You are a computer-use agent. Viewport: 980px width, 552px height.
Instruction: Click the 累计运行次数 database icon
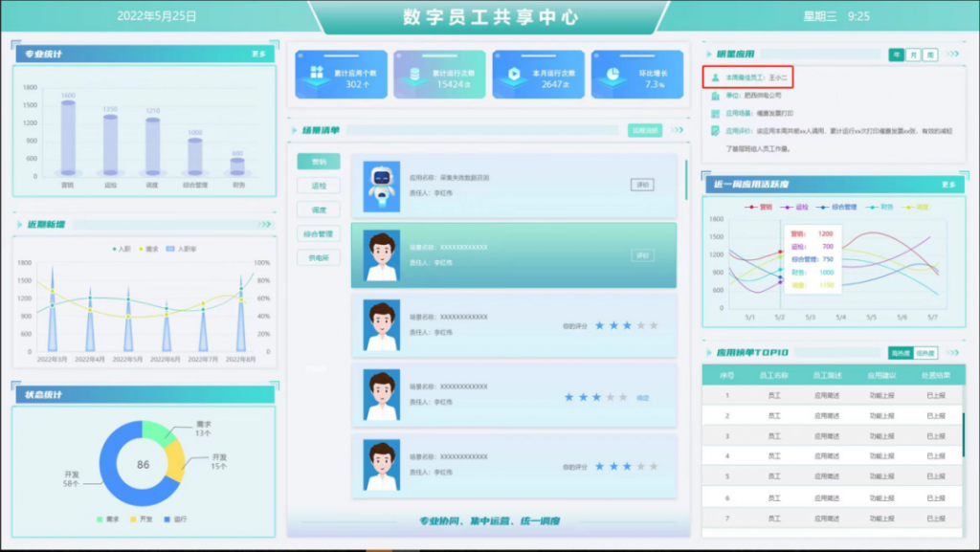click(x=413, y=75)
